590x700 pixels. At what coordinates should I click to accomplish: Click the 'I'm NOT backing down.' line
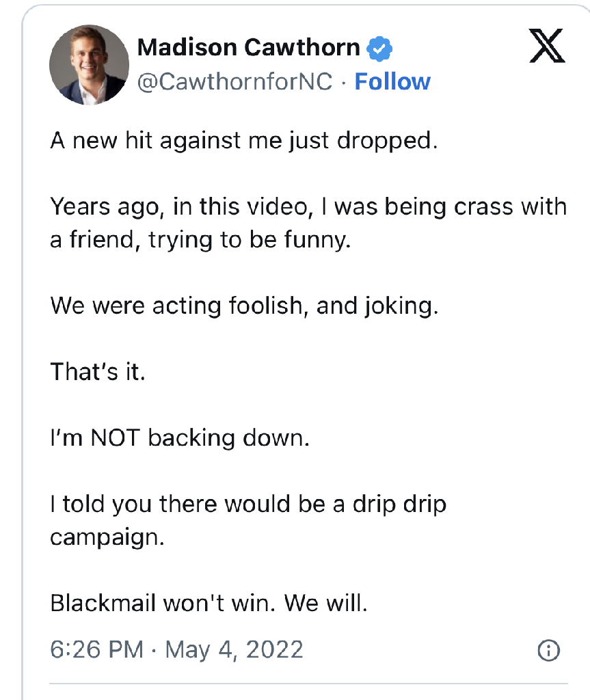(180, 437)
